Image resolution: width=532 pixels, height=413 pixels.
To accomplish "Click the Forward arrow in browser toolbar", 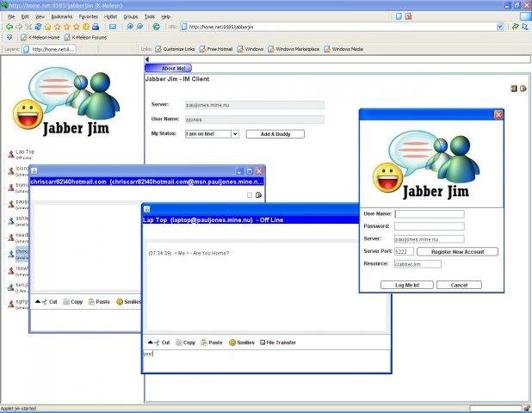I will [19, 27].
